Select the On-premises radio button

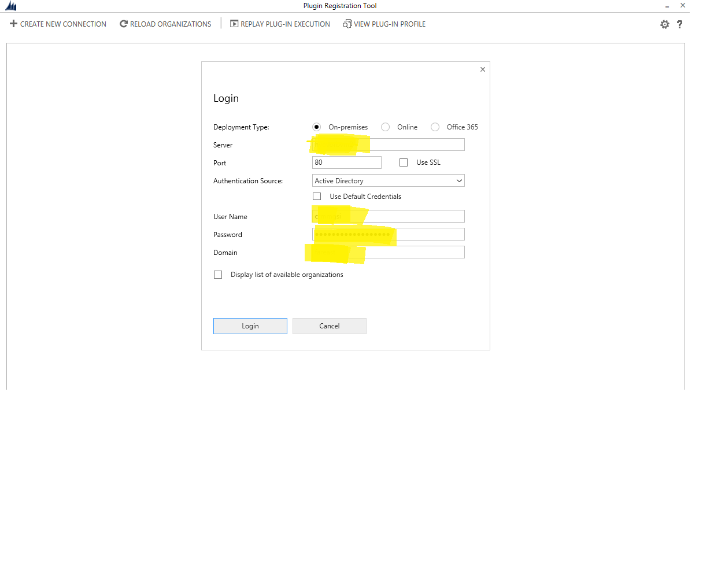[x=316, y=127]
